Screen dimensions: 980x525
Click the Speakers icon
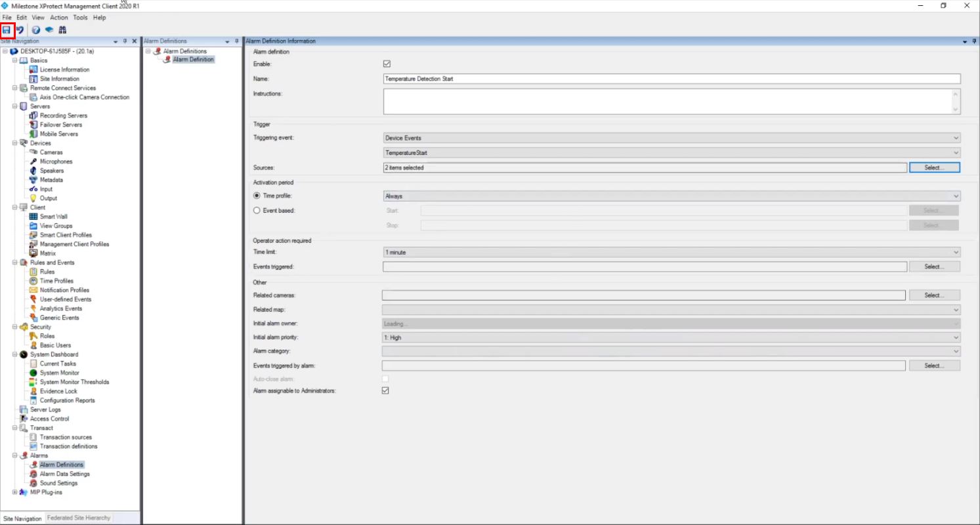pos(34,171)
